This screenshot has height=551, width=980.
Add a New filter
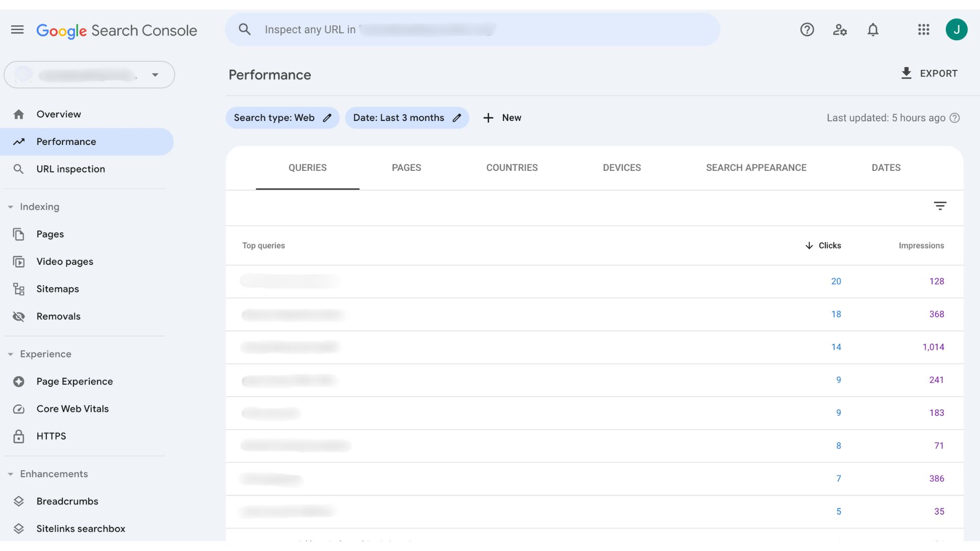coord(502,118)
